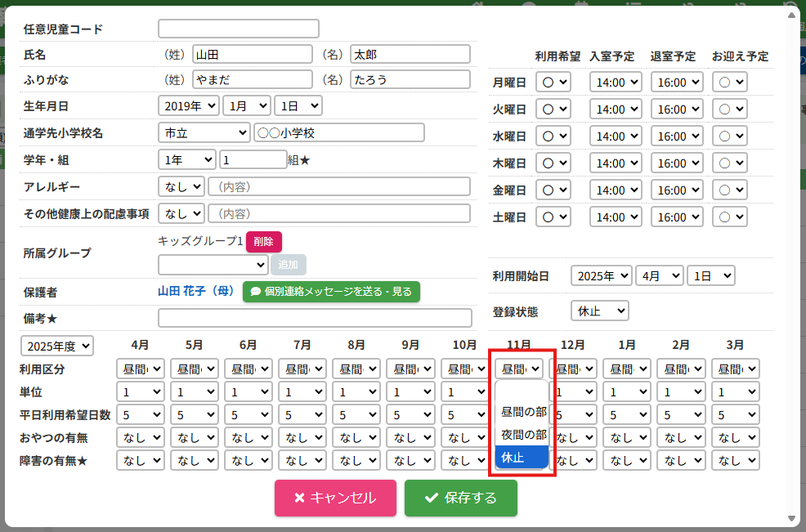The height and width of the screenshot is (532, 806).
Task: Open the アレルギー なし dropdown
Action: tap(181, 186)
